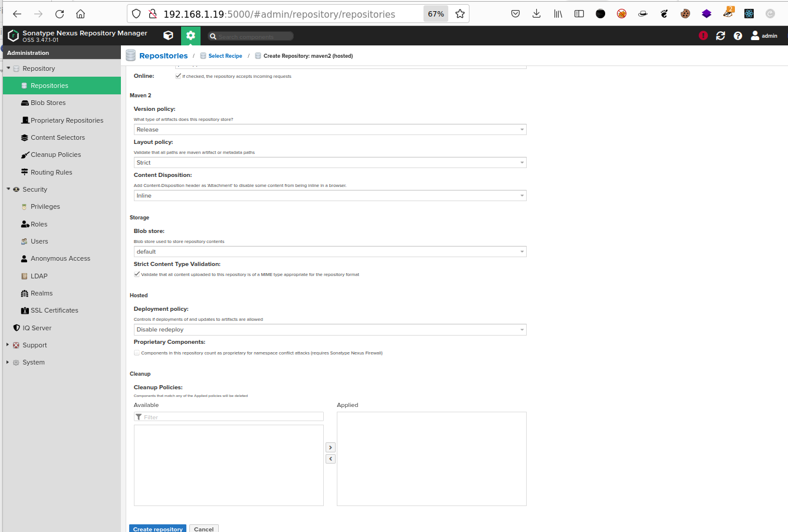The width and height of the screenshot is (788, 532).
Task: Click the Sonatype Nexus logo icon
Action: click(13, 36)
